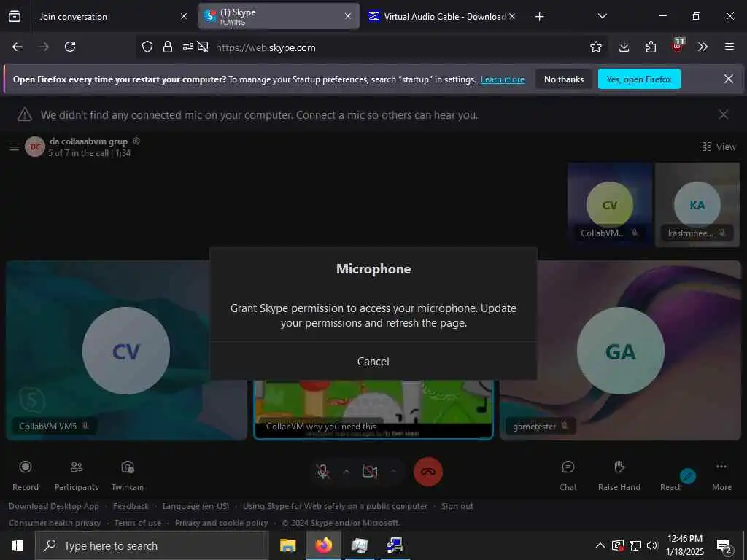Screen dimensions: 747x560
Task: Open the taskbar clock and calendar
Action: point(685,545)
